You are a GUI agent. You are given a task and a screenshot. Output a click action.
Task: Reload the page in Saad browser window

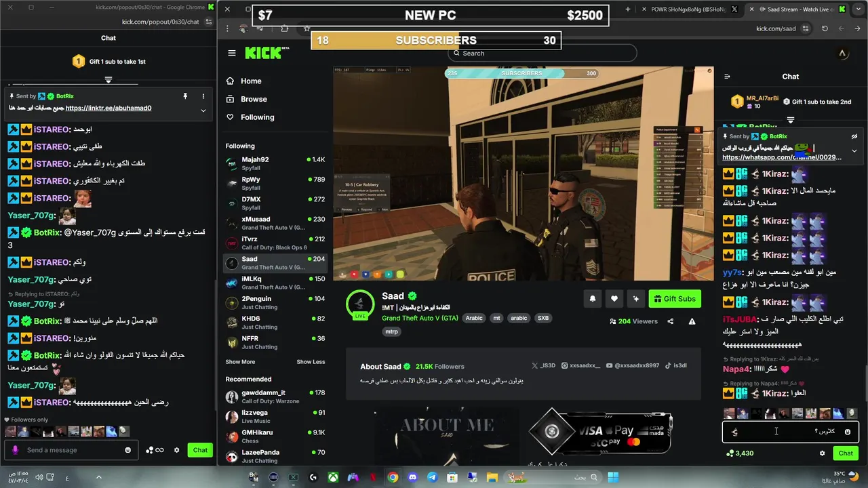825,28
